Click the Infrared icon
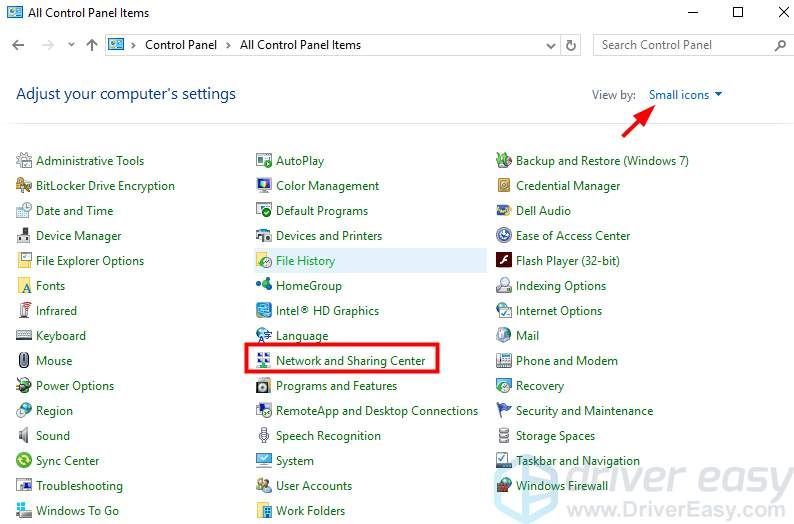Image resolution: width=794 pixels, height=524 pixels. pos(24,310)
